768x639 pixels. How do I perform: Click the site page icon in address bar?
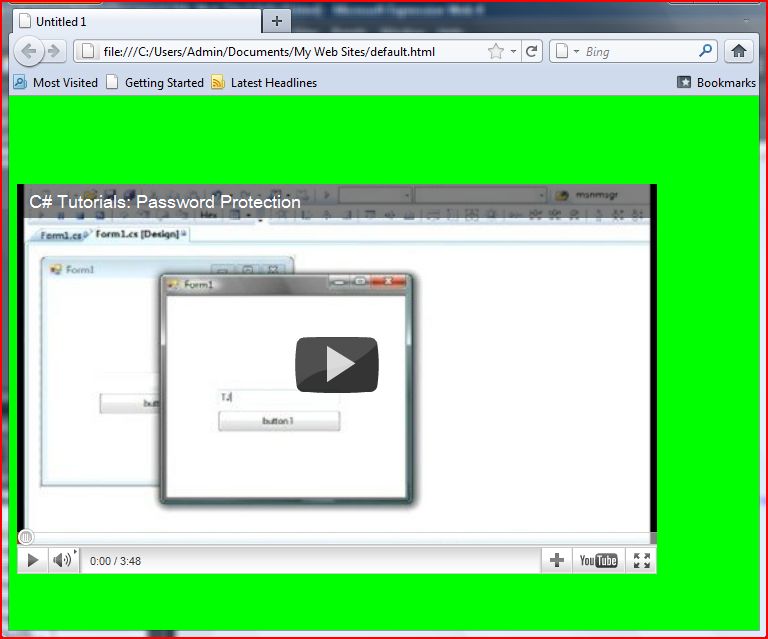click(88, 51)
